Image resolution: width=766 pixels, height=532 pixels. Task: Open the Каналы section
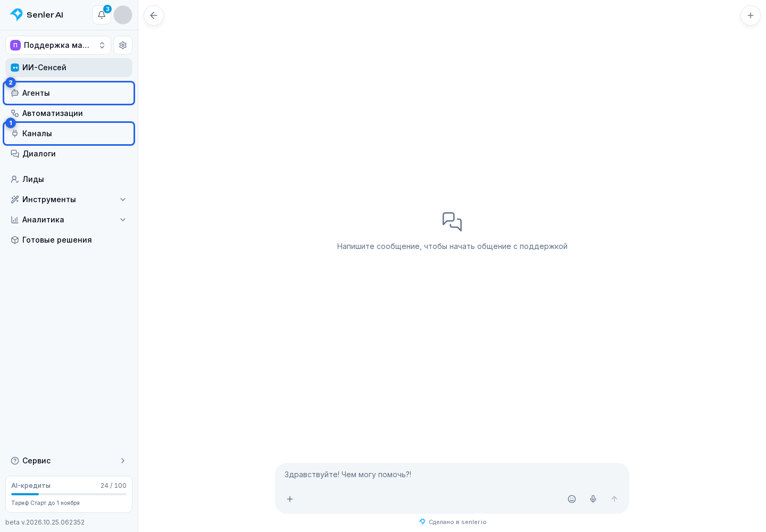pyautogui.click(x=69, y=134)
